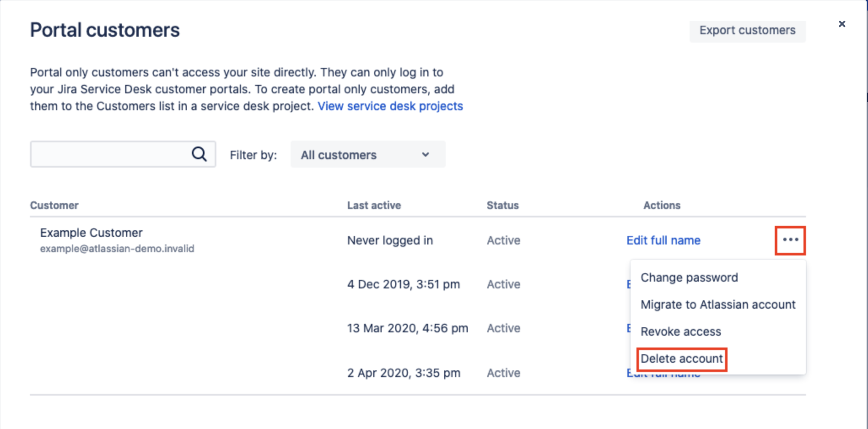Image resolution: width=868 pixels, height=429 pixels.
Task: Close the Portal customers dialog
Action: pyautogui.click(x=842, y=24)
